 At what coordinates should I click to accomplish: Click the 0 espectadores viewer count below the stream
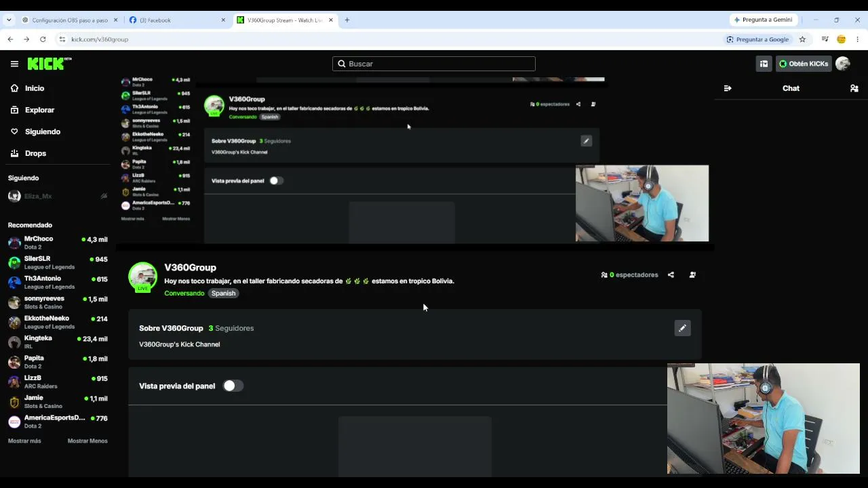[x=629, y=274]
